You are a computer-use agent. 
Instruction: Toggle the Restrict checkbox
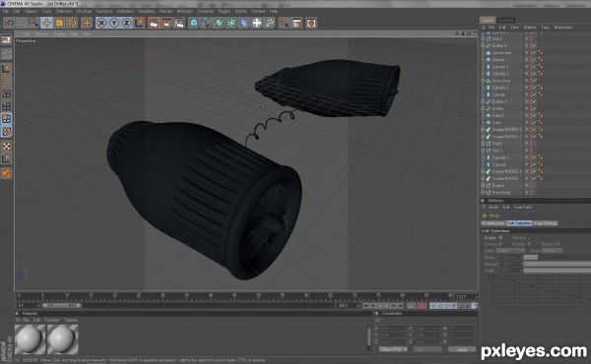click(558, 244)
